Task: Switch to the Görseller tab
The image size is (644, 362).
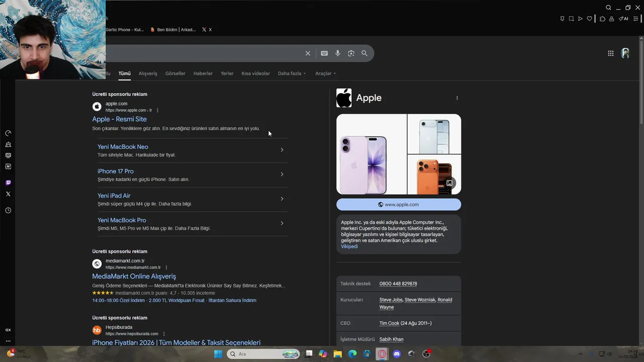Action: pyautogui.click(x=175, y=73)
